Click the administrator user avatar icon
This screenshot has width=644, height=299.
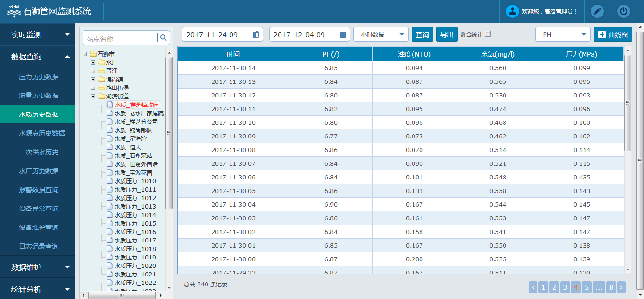pyautogui.click(x=512, y=11)
